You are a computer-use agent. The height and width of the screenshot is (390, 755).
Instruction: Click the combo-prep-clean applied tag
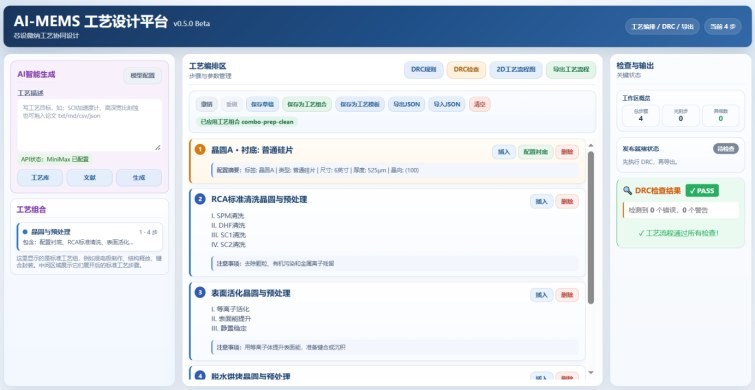[247, 122]
